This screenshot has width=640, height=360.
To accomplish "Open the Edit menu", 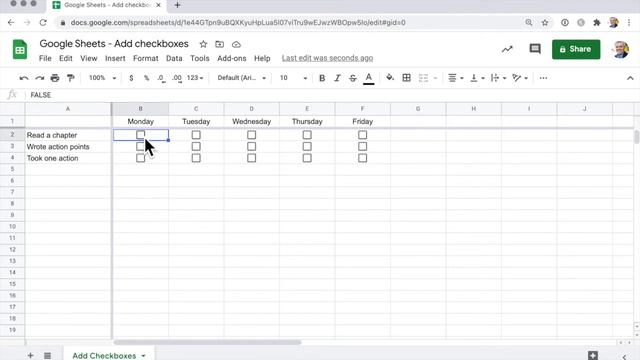I will [66, 58].
